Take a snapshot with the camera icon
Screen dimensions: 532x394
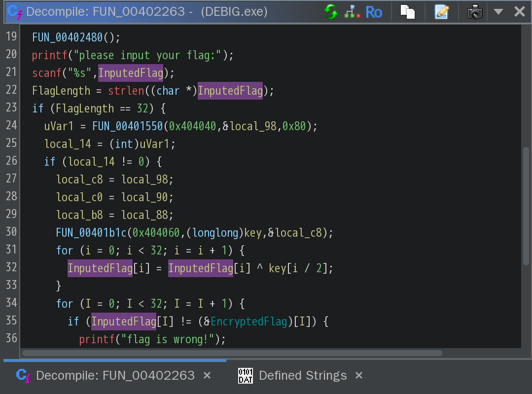coord(474,12)
